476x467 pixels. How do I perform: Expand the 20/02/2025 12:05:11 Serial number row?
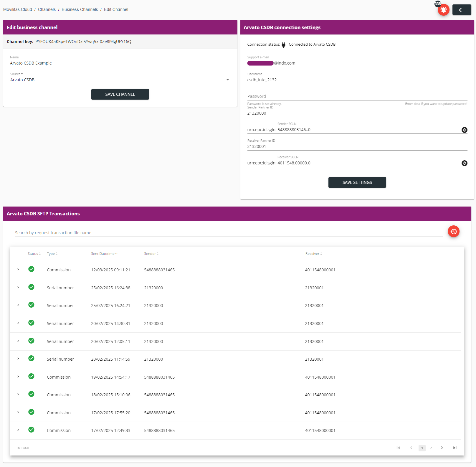(18, 341)
